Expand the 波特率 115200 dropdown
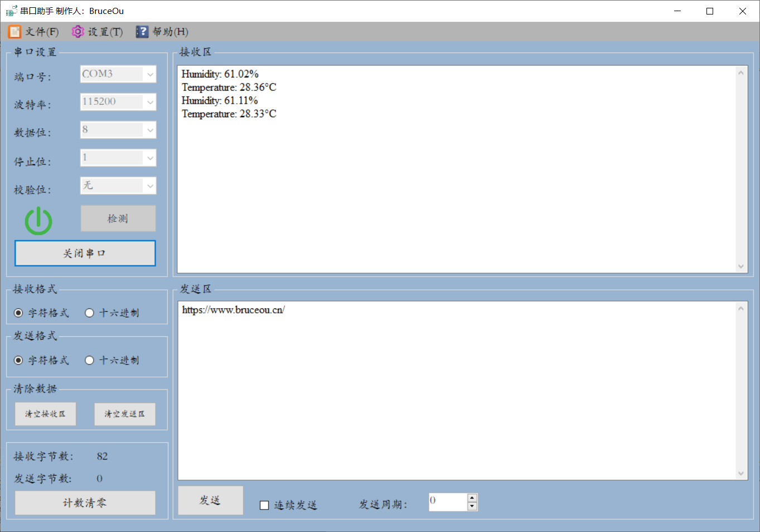This screenshot has width=760, height=532. pyautogui.click(x=150, y=102)
